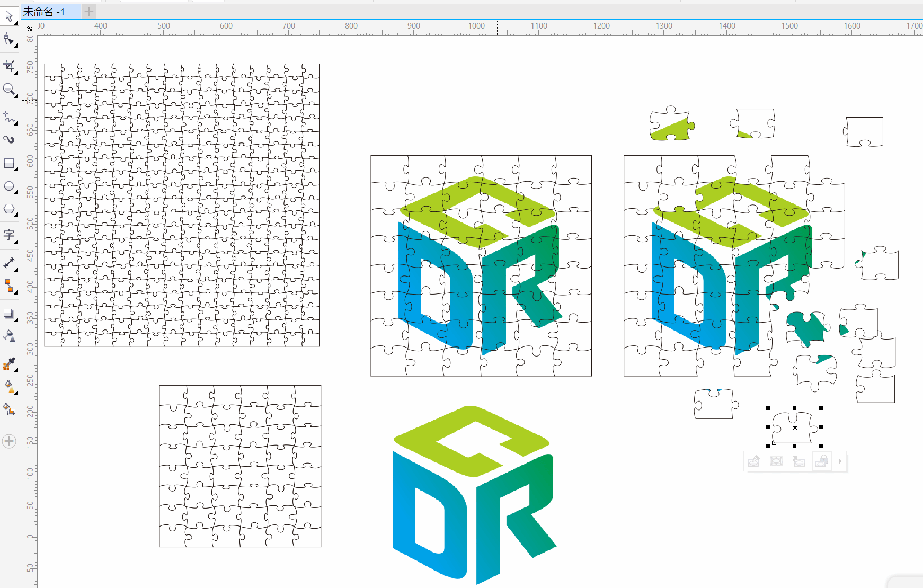
Task: Click Select PowerClip Contents icon
Action: click(x=776, y=461)
